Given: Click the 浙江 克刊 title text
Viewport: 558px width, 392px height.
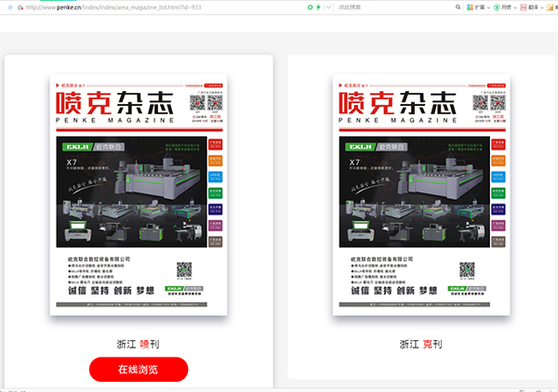Looking at the screenshot, I should (x=420, y=344).
